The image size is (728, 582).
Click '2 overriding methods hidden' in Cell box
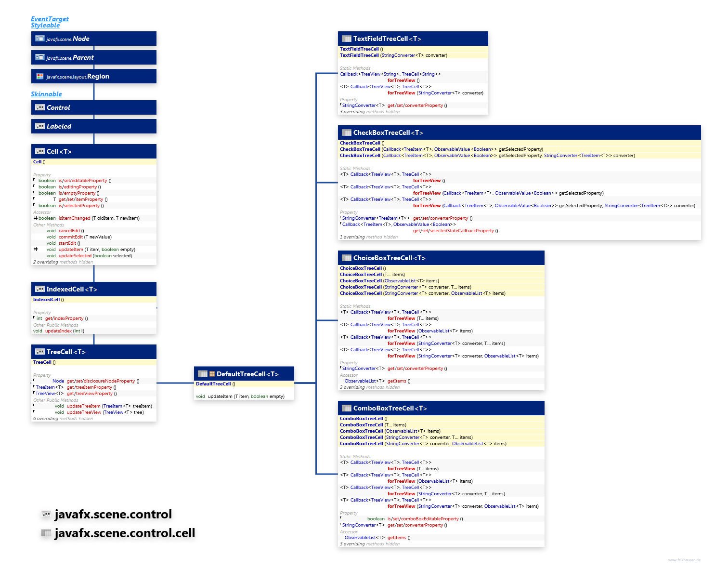[63, 262]
